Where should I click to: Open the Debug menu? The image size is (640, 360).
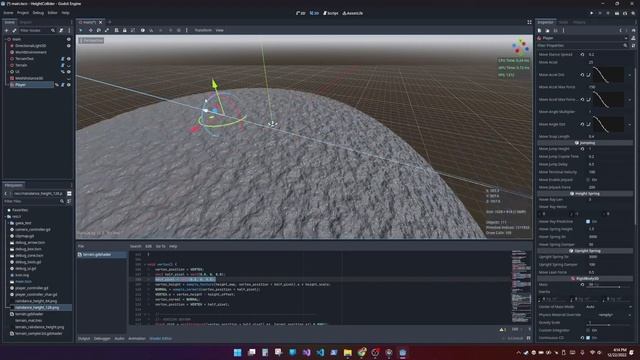38,13
